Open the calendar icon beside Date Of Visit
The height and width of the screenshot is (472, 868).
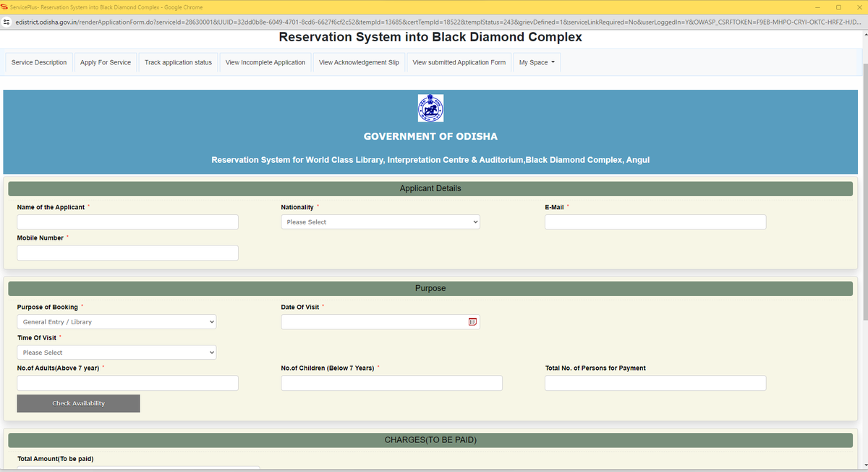pos(474,321)
